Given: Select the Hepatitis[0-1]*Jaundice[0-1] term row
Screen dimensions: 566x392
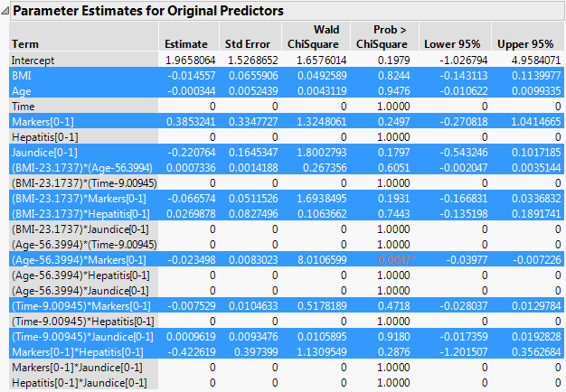Looking at the screenshot, I should (79, 383).
